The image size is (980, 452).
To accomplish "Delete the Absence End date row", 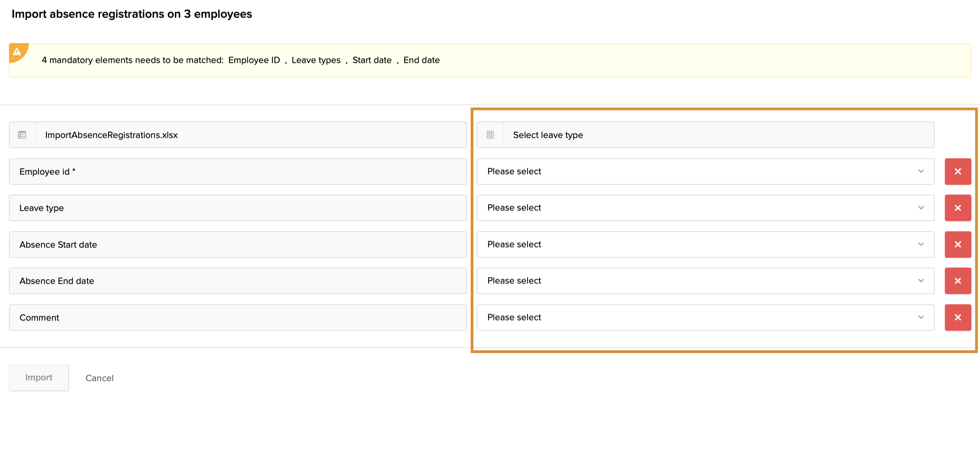I will click(x=957, y=281).
